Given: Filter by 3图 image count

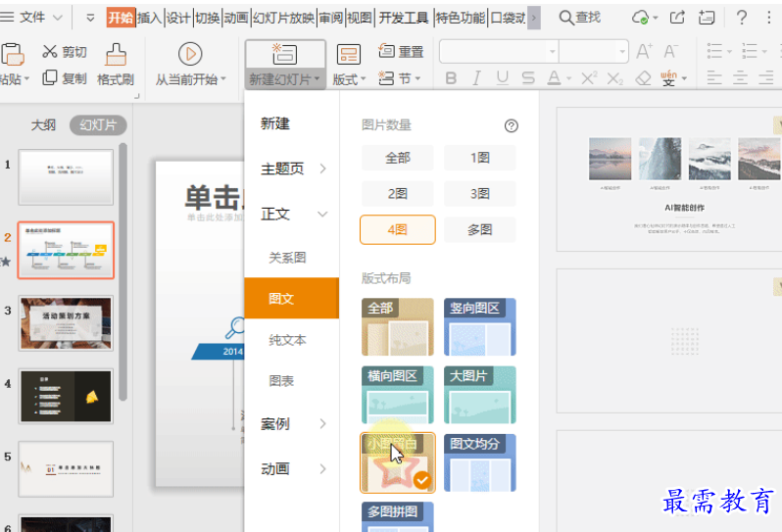Looking at the screenshot, I should pos(480,193).
